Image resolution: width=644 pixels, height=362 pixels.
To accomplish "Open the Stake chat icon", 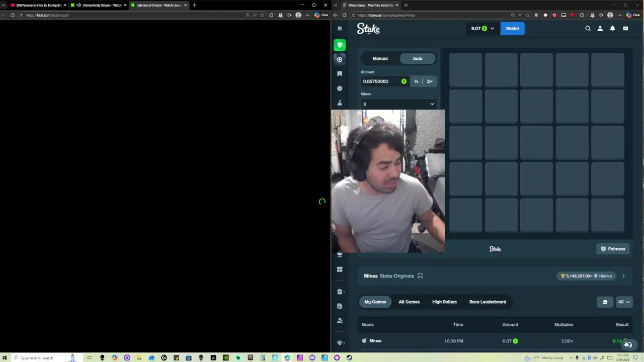I will pos(625,29).
